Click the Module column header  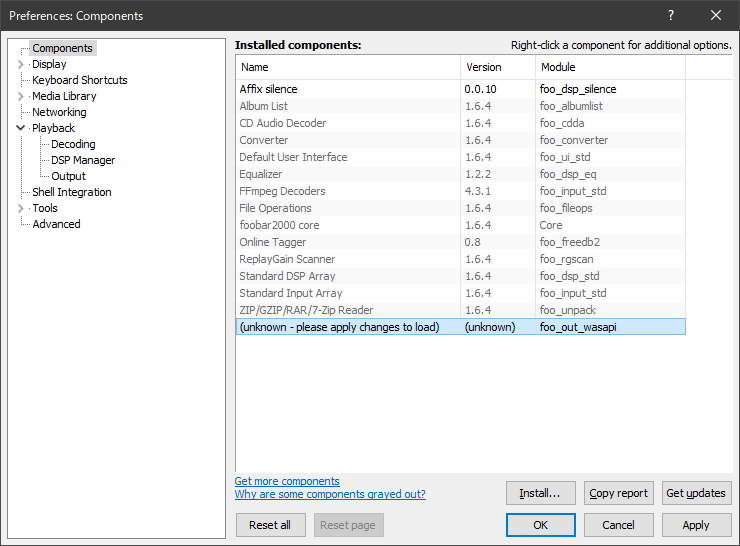tap(609, 67)
